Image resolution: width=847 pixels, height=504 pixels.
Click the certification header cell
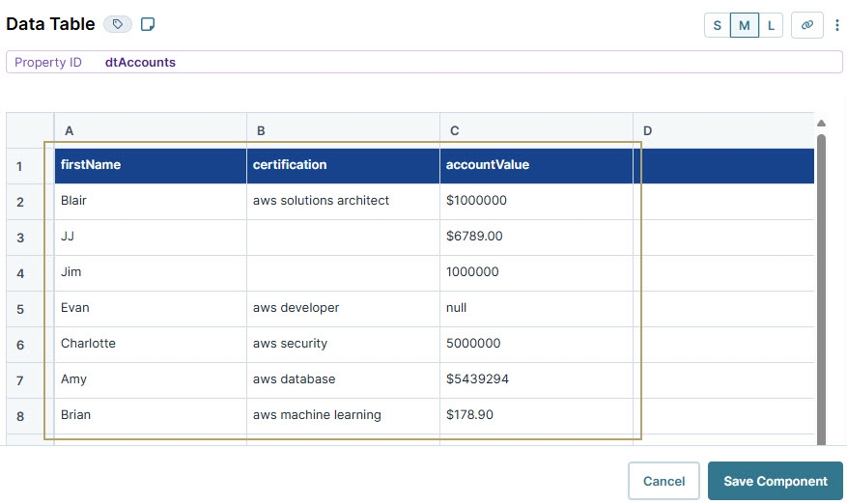(343, 166)
